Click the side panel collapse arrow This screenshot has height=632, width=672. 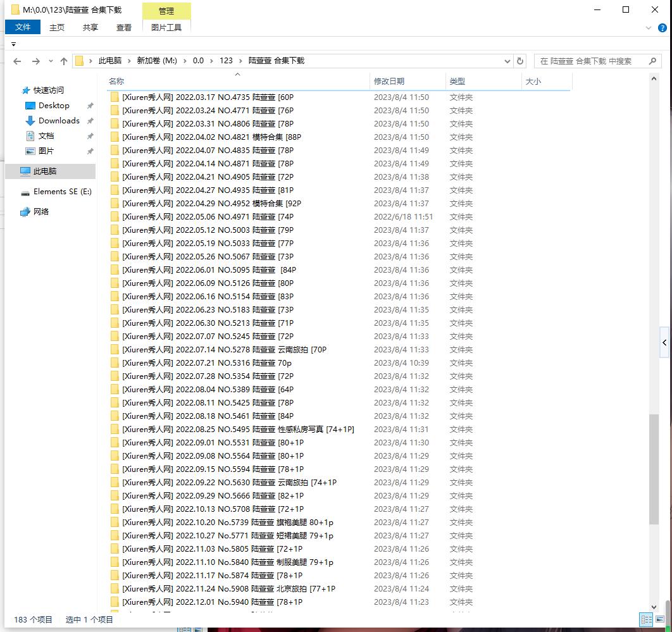pyautogui.click(x=664, y=342)
